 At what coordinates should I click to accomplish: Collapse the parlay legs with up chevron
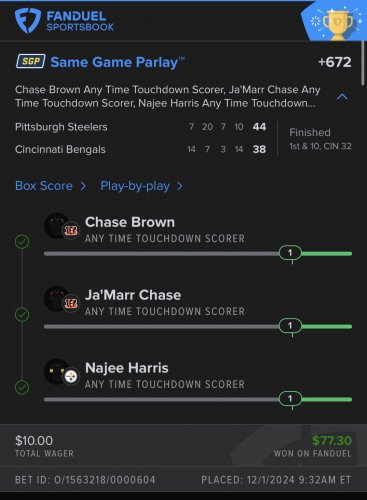click(x=342, y=97)
